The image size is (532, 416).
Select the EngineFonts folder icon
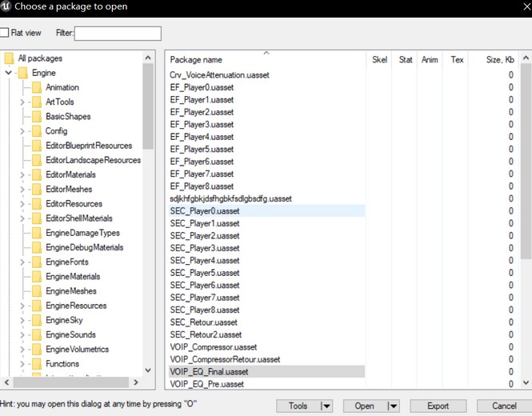click(36, 262)
